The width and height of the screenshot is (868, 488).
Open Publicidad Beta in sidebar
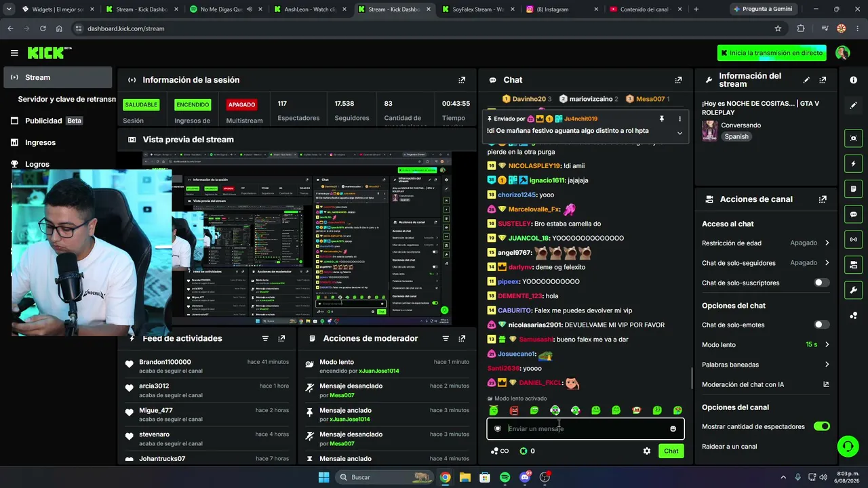click(58, 121)
